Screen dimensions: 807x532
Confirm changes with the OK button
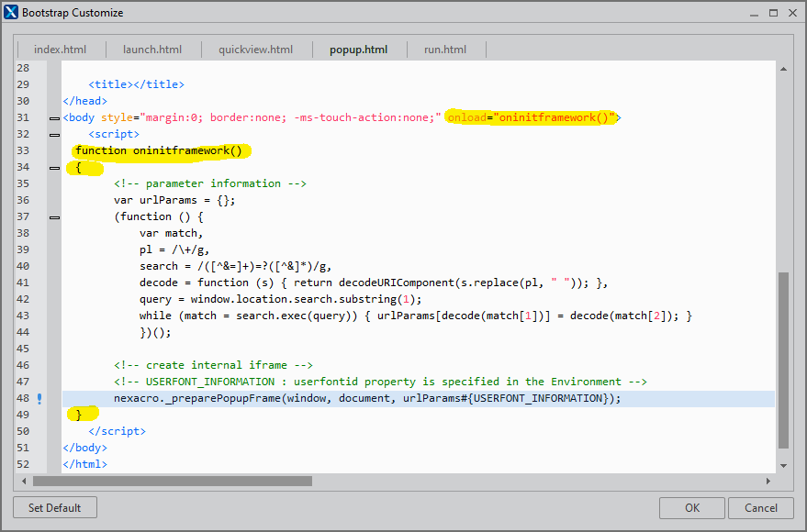[692, 507]
